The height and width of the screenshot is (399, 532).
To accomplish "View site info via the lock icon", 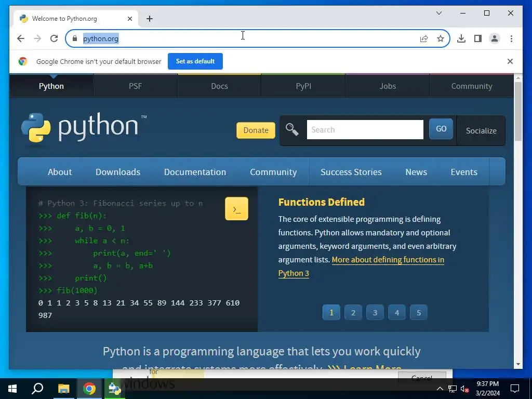I will (75, 38).
